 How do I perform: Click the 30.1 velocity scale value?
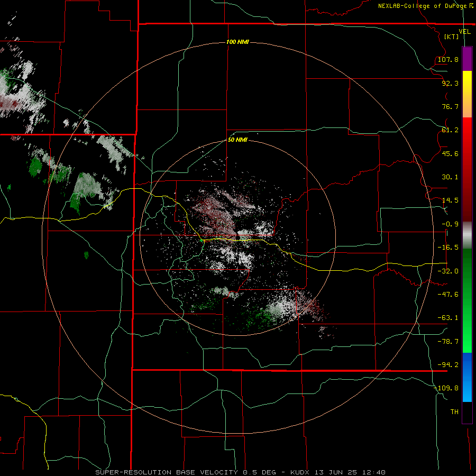click(450, 177)
